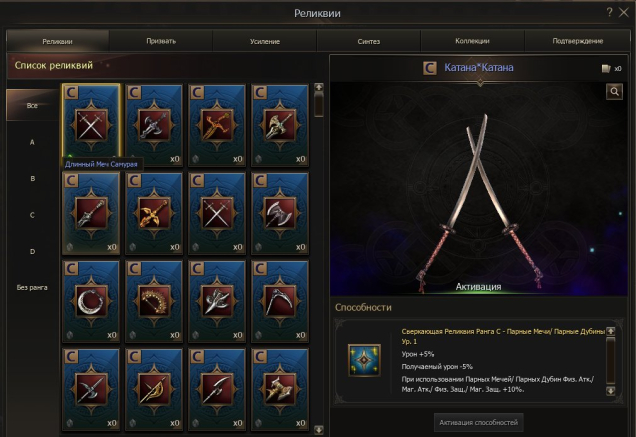Click relic list scrollbar up arrow

click(319, 87)
